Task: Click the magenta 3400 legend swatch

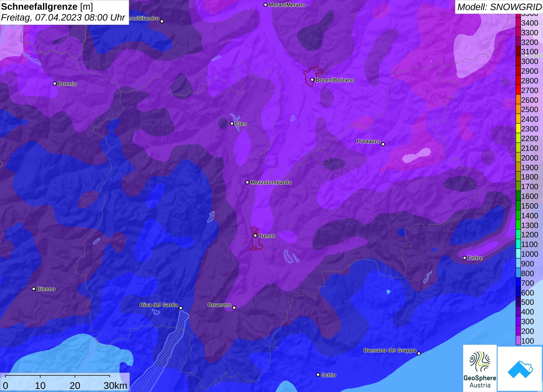Action: (518, 23)
